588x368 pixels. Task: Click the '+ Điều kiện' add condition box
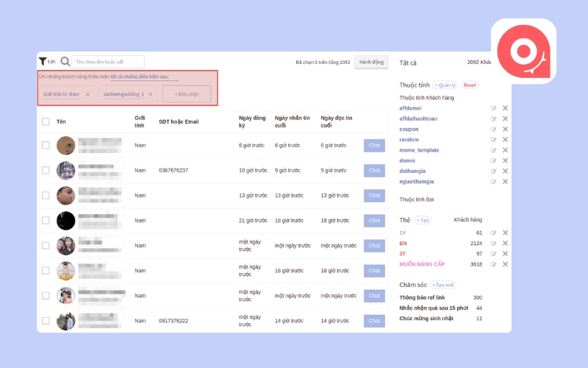click(x=187, y=94)
